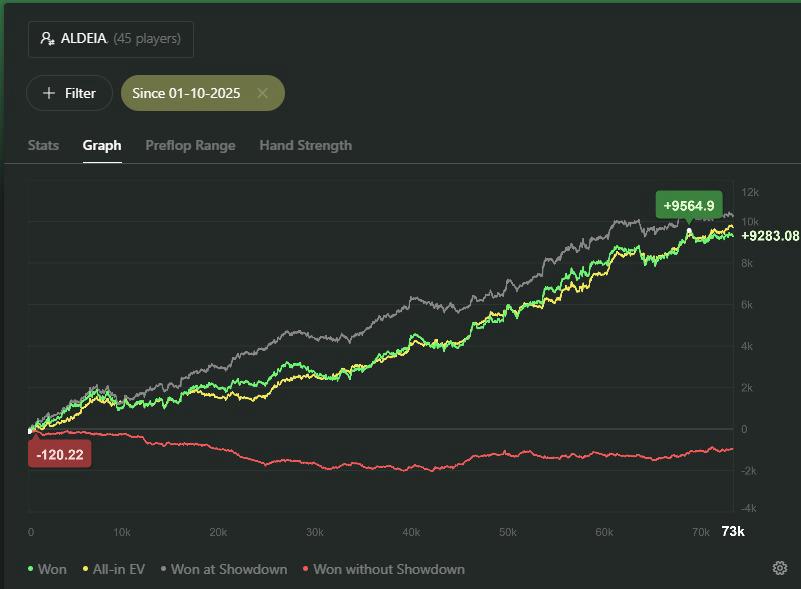Go to the Hand Strength tab
The image size is (801, 589).
(305, 145)
